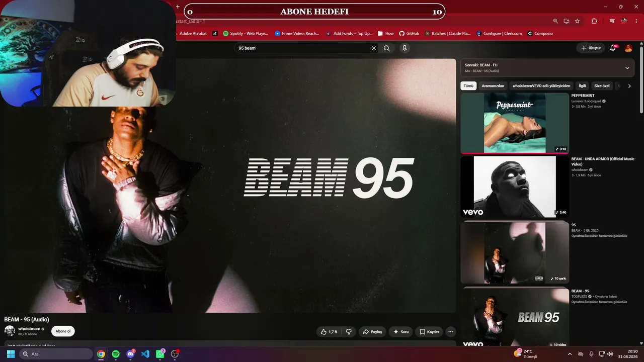
Task: Click the Oluştur create button
Action: [x=591, y=48]
